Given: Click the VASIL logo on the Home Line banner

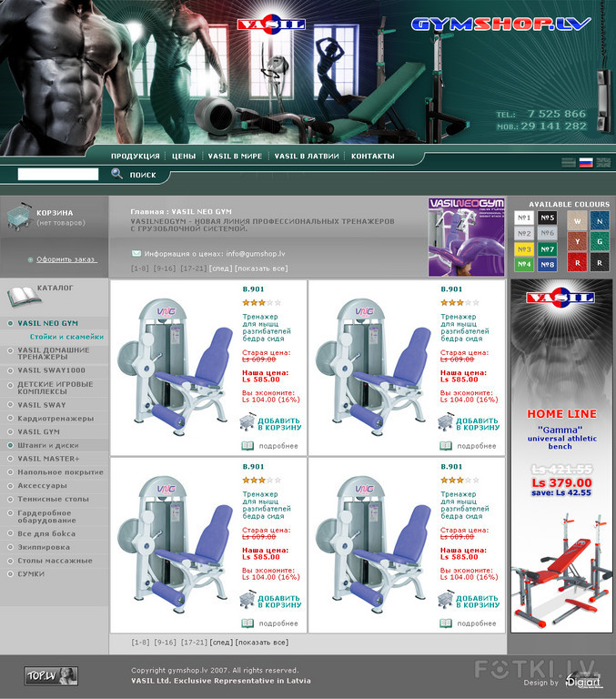Looking at the screenshot, I should pyautogui.click(x=560, y=299).
